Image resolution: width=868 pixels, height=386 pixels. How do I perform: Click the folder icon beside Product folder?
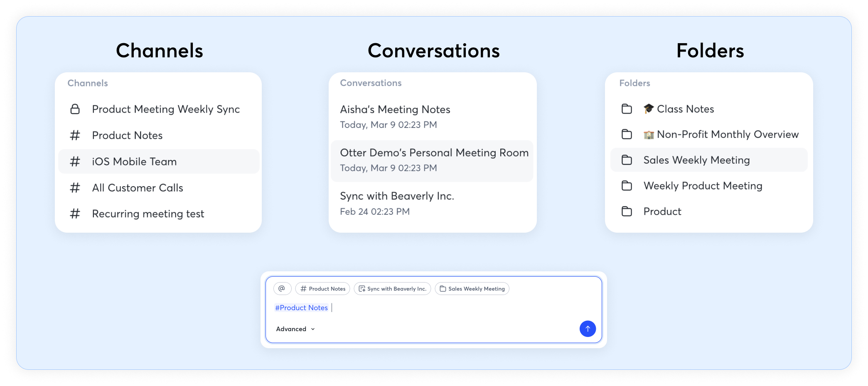point(627,211)
